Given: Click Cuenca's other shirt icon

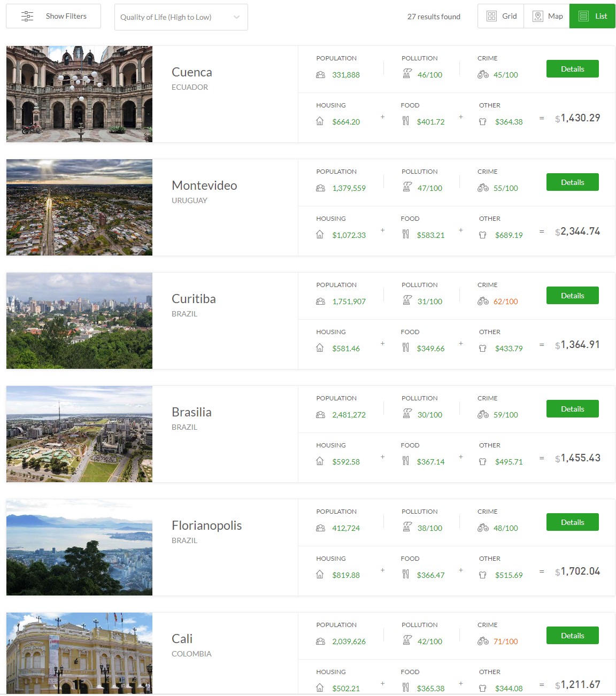Looking at the screenshot, I should coord(483,122).
